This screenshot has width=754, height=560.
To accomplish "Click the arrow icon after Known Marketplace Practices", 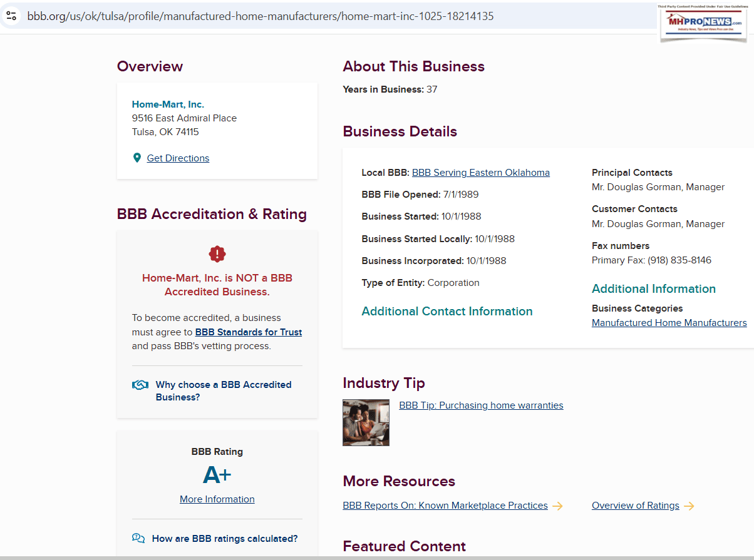I will click(557, 506).
